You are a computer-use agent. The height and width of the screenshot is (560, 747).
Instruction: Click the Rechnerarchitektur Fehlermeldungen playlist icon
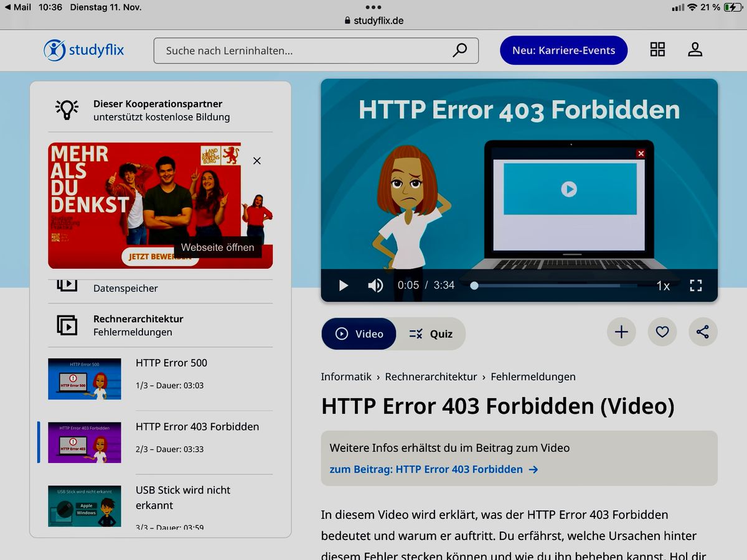66,325
